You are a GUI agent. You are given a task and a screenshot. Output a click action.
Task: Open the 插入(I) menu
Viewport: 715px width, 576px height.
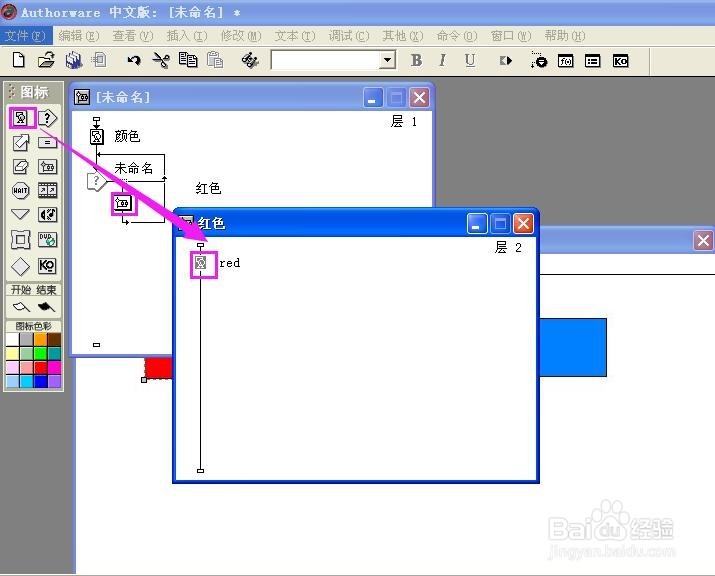coord(187,36)
